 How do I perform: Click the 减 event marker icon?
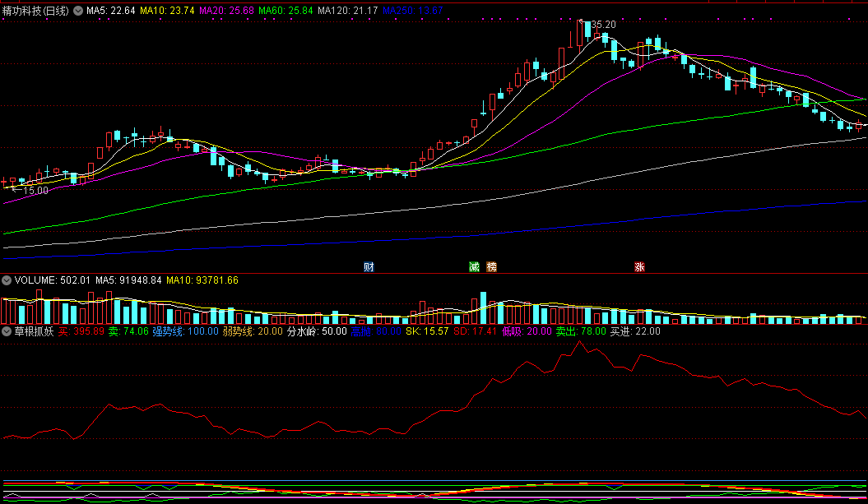475,266
